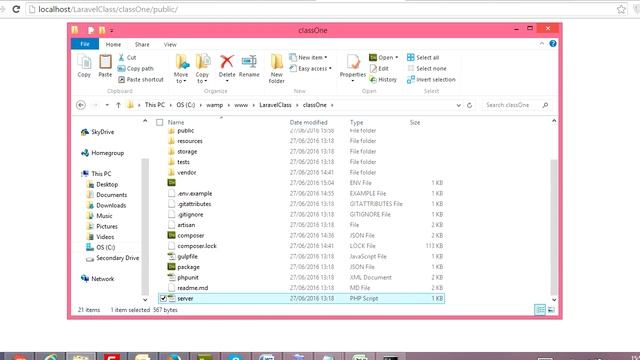Select the composer.lock file
Viewport: 640px width, 360px height.
[x=197, y=246]
